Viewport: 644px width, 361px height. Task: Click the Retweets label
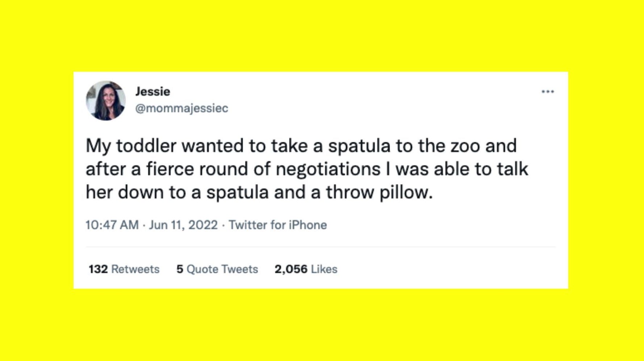coord(134,269)
